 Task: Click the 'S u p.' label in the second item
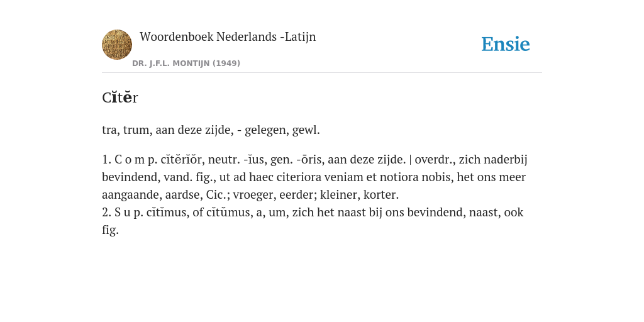coord(129,213)
